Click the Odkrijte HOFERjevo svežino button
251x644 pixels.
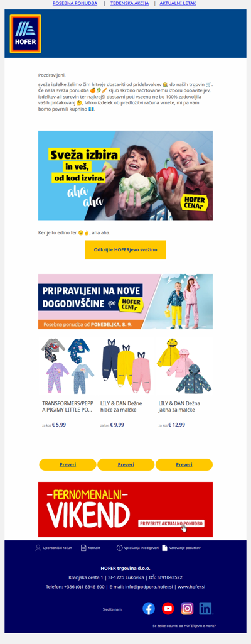pyautogui.click(x=125, y=249)
